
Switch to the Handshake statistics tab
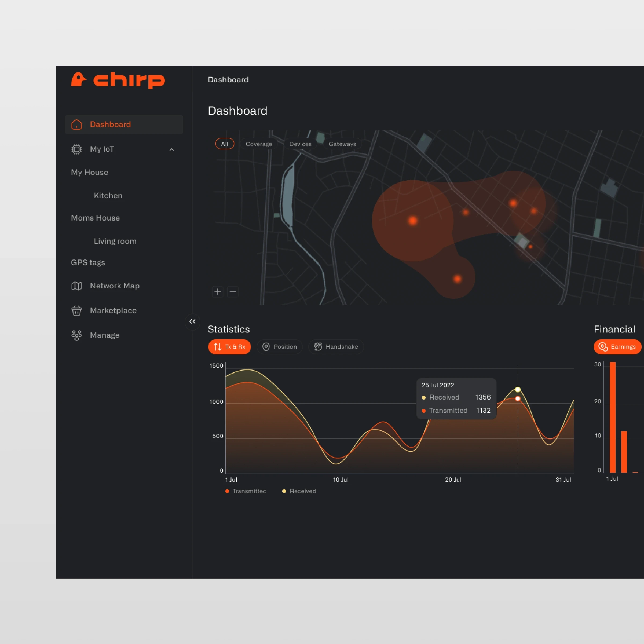(336, 347)
